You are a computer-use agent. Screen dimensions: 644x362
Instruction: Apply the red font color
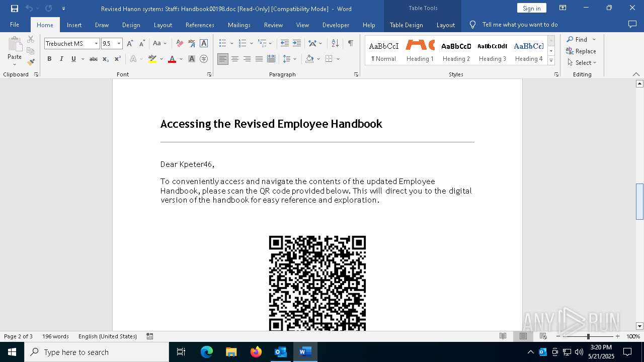172,59
